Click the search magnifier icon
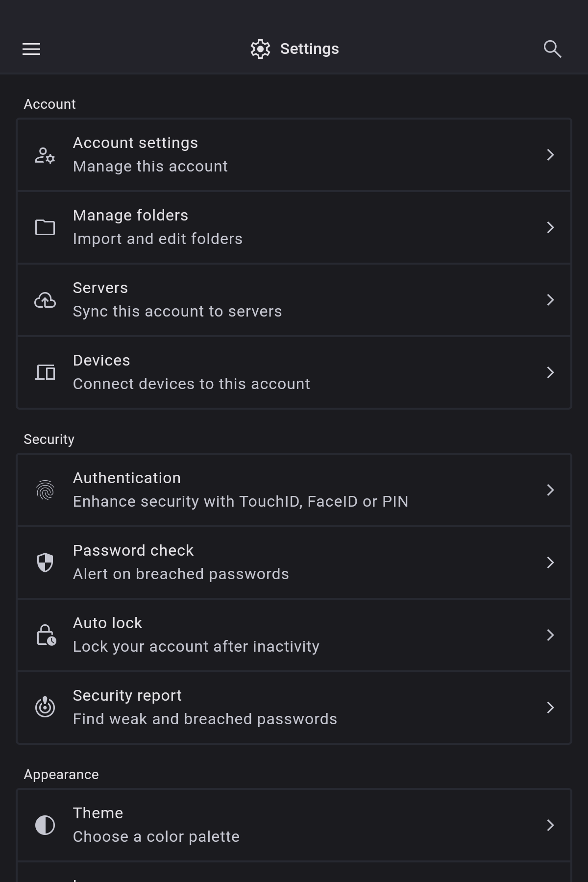The image size is (588, 882). (552, 49)
